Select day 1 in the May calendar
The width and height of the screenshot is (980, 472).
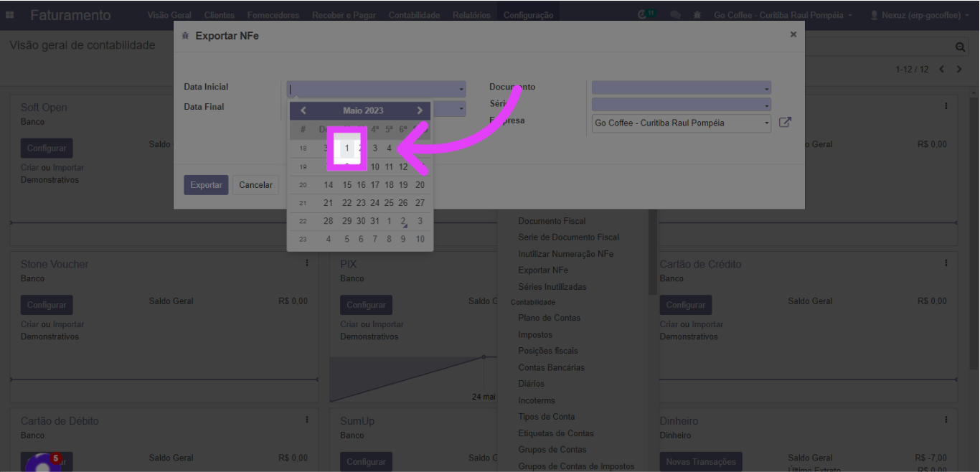(347, 148)
